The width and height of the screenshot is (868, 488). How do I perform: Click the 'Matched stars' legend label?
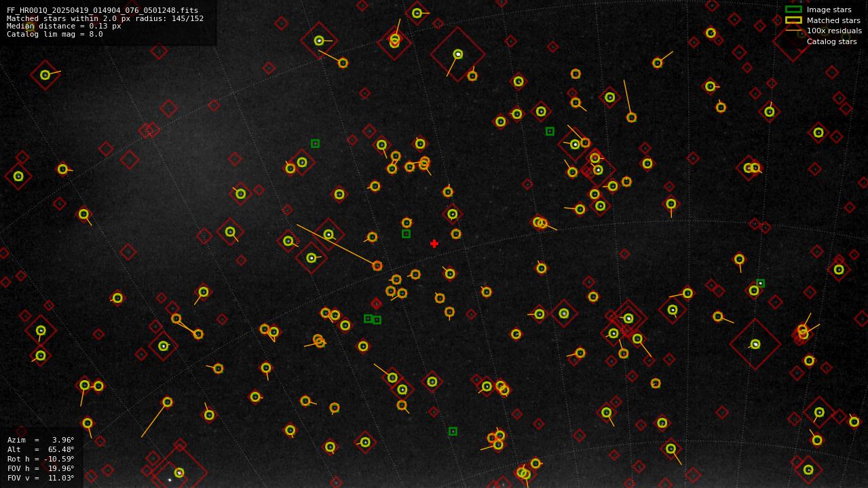point(833,20)
